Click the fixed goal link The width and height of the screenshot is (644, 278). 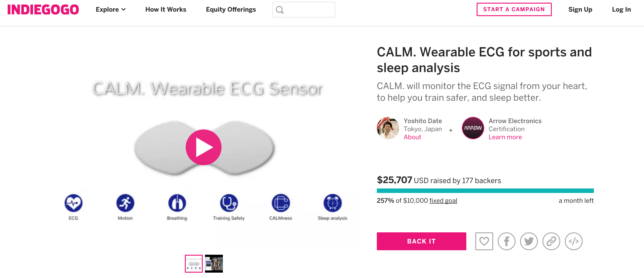(443, 201)
